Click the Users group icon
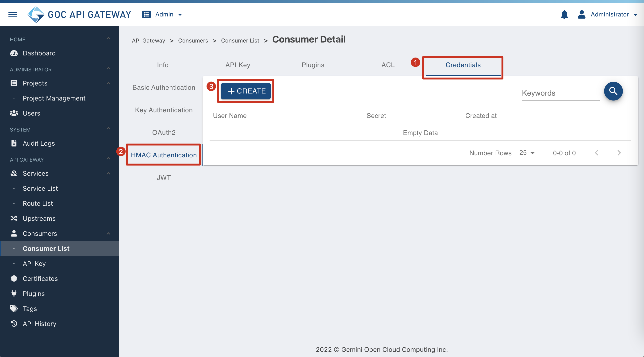 pyautogui.click(x=14, y=113)
